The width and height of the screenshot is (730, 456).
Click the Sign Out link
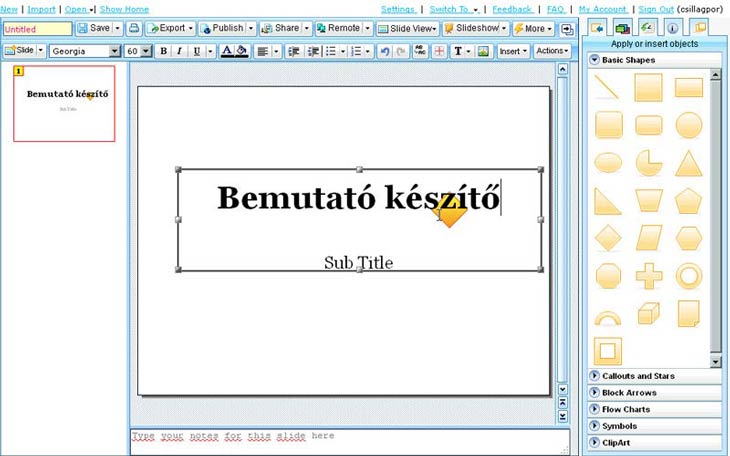pos(656,9)
